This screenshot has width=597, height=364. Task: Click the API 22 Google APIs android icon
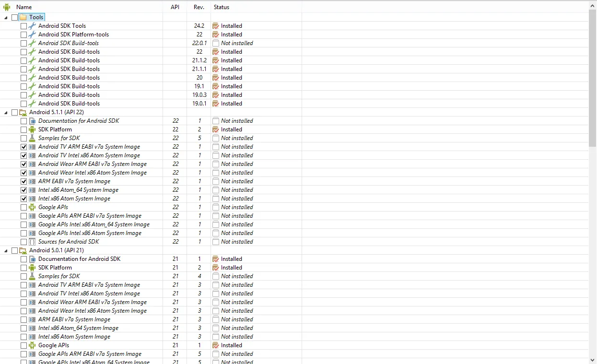click(x=32, y=207)
